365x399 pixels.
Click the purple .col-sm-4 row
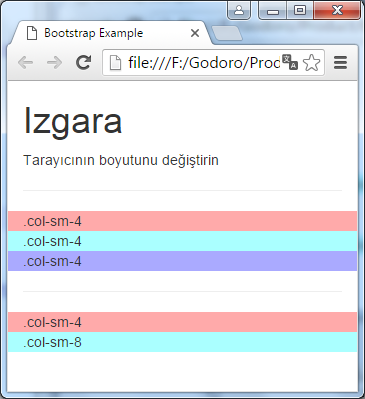[x=183, y=261]
